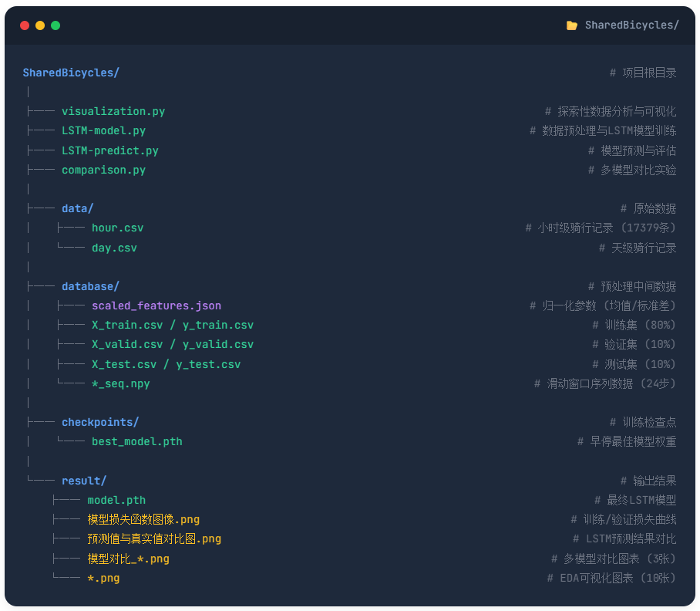Screen dimensions: 700x611
Task: Open scaled_features.json file
Action: (156, 305)
